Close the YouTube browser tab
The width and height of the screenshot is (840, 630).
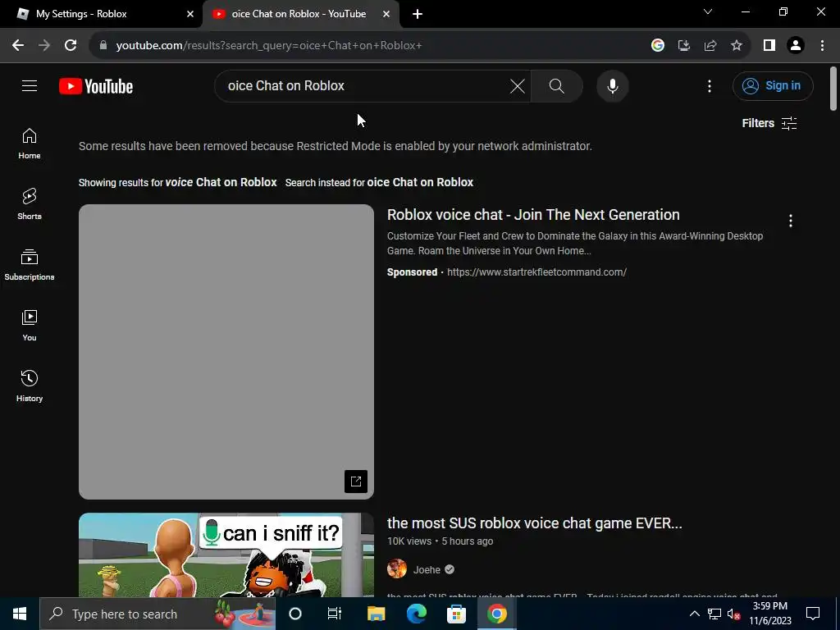[x=386, y=14]
